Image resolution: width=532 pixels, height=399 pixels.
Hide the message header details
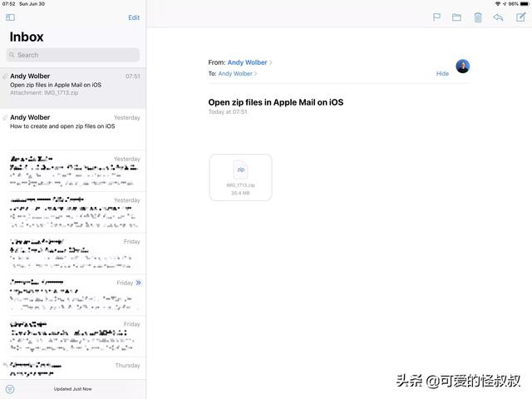(442, 74)
